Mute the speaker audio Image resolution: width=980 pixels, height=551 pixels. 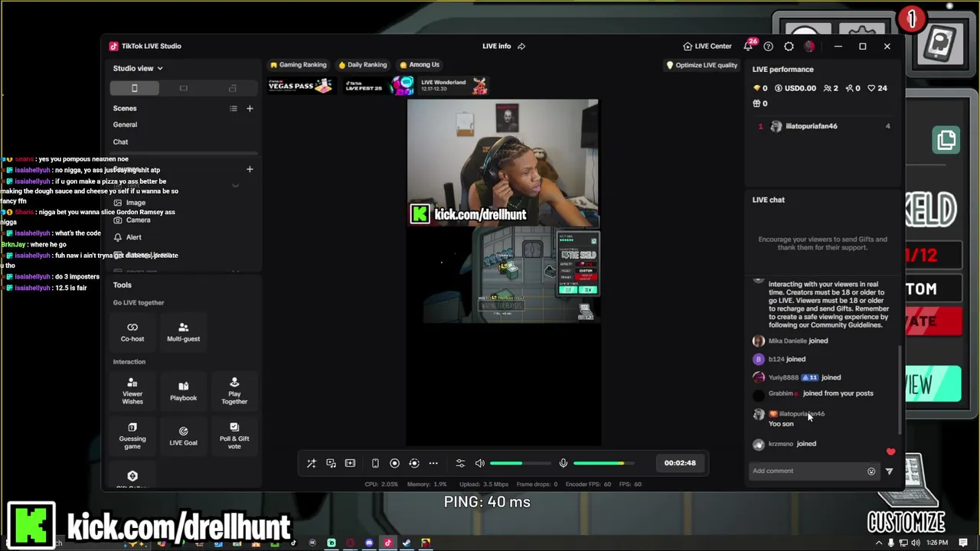point(480,463)
